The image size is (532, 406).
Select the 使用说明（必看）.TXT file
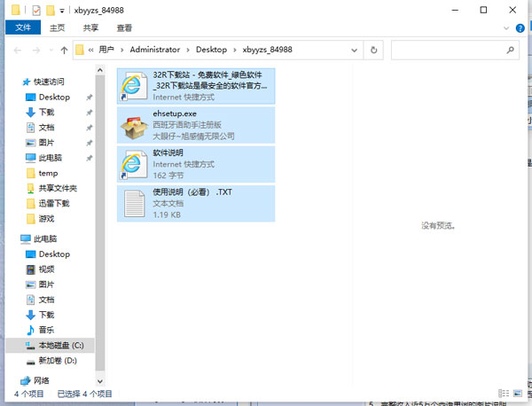(196, 204)
